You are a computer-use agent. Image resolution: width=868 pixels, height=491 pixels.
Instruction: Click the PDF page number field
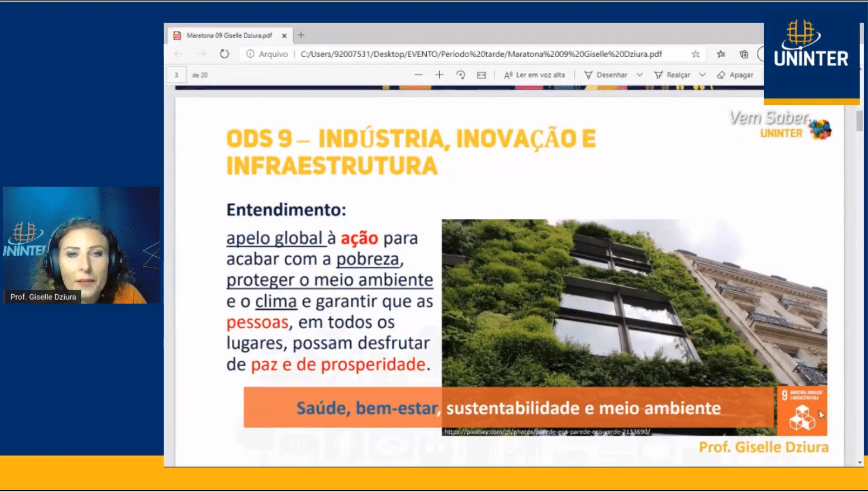tap(176, 75)
